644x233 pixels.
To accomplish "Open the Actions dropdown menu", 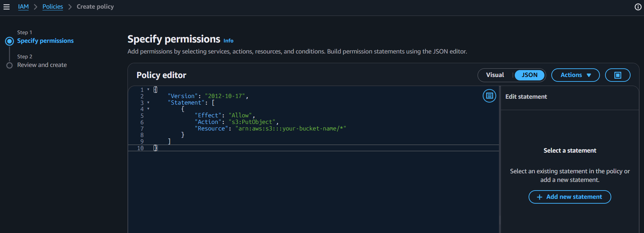I will [575, 75].
